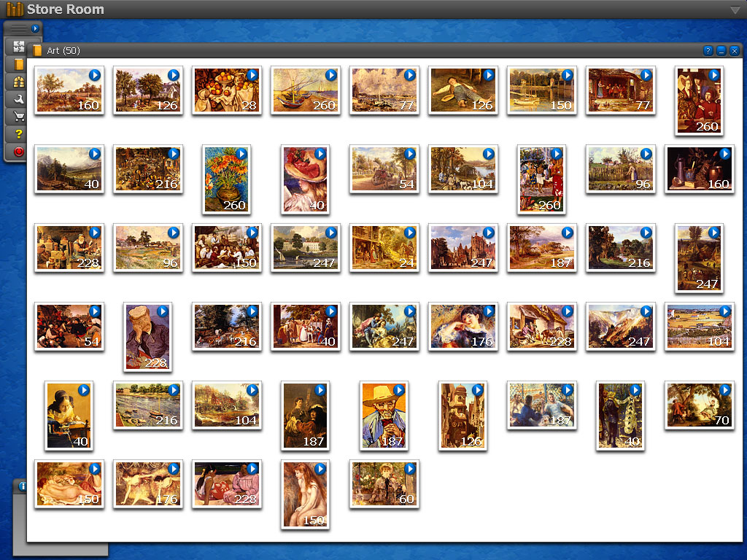Collapse the sidebar with its blue arrow
This screenshot has width=747, height=560.
(35, 28)
